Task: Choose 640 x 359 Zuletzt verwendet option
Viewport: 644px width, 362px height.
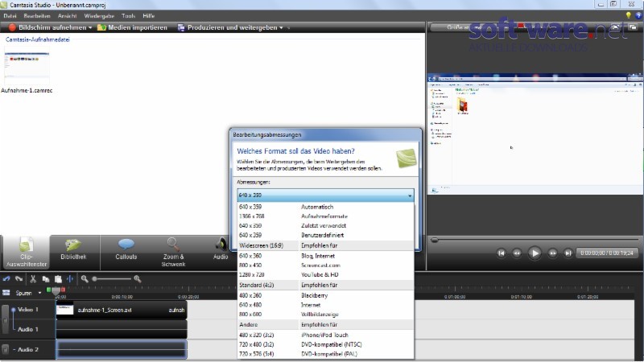Action: pyautogui.click(x=326, y=226)
